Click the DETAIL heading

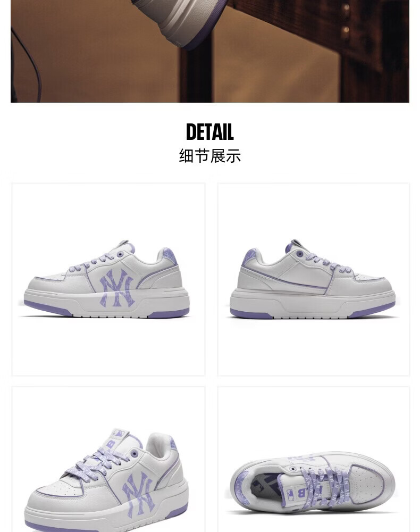click(x=210, y=132)
